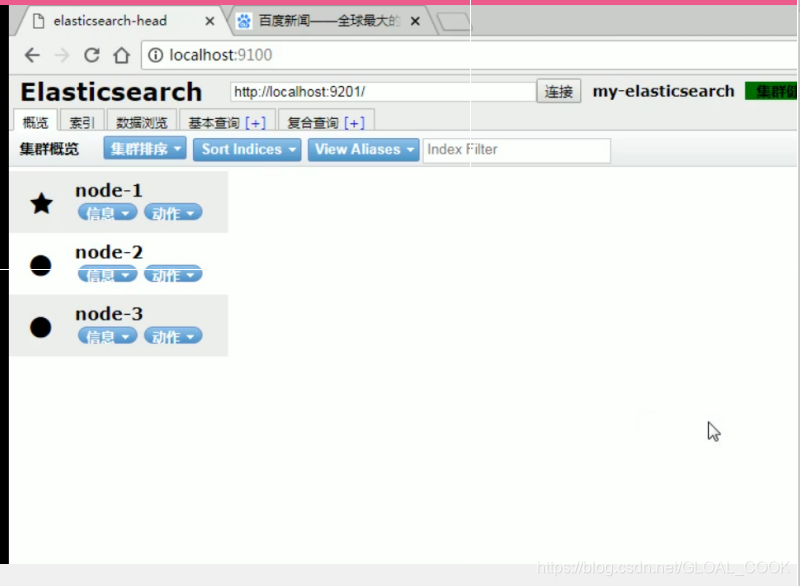Open node-1 信息 dropdown

pyautogui.click(x=108, y=212)
